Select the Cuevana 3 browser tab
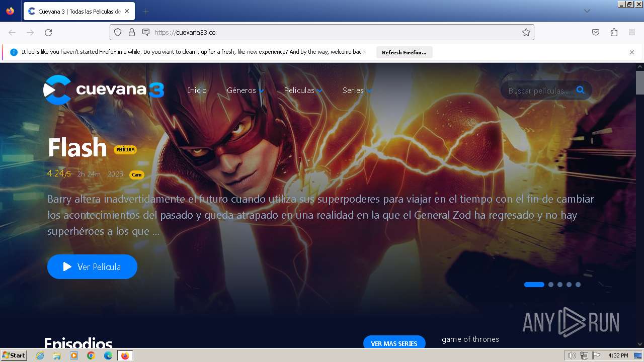The image size is (644, 362). (x=78, y=11)
